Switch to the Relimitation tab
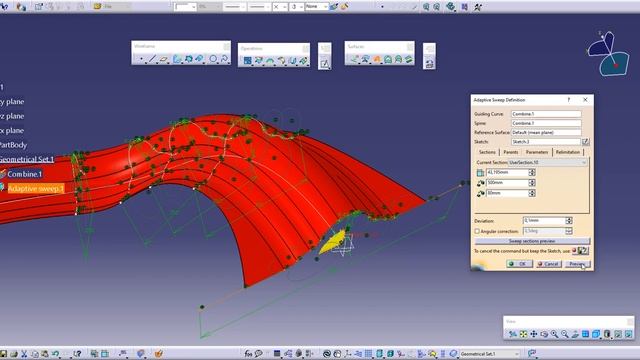The height and width of the screenshot is (360, 640). point(568,152)
